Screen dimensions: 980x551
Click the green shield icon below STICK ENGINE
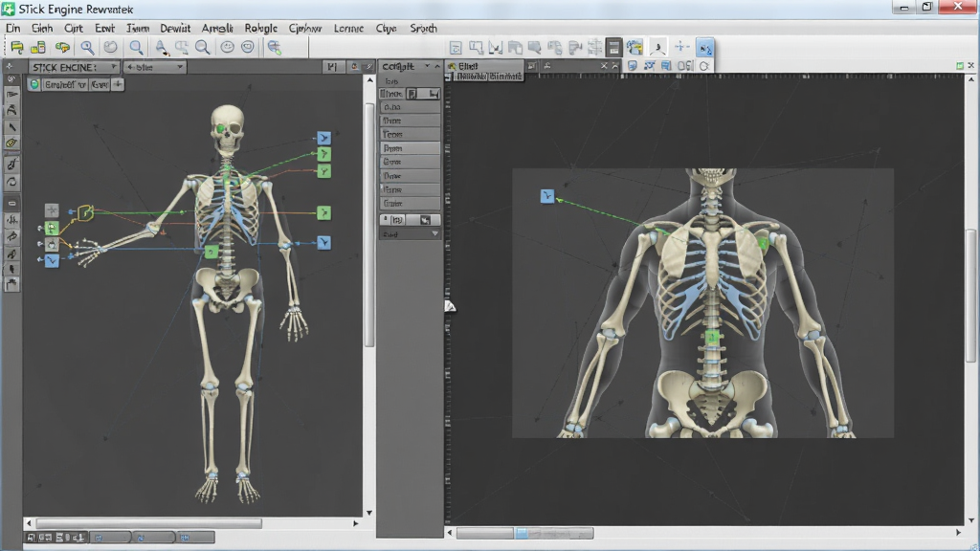point(34,84)
